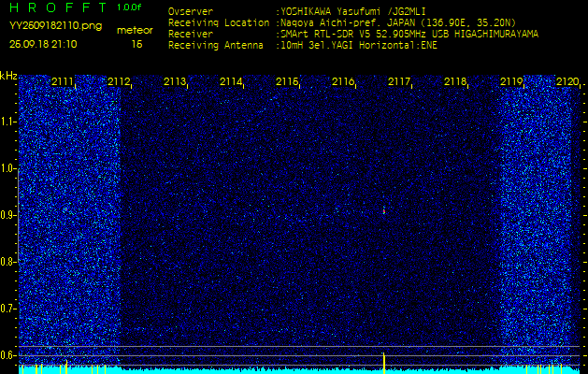Click the meteor count value 16

tap(136, 44)
